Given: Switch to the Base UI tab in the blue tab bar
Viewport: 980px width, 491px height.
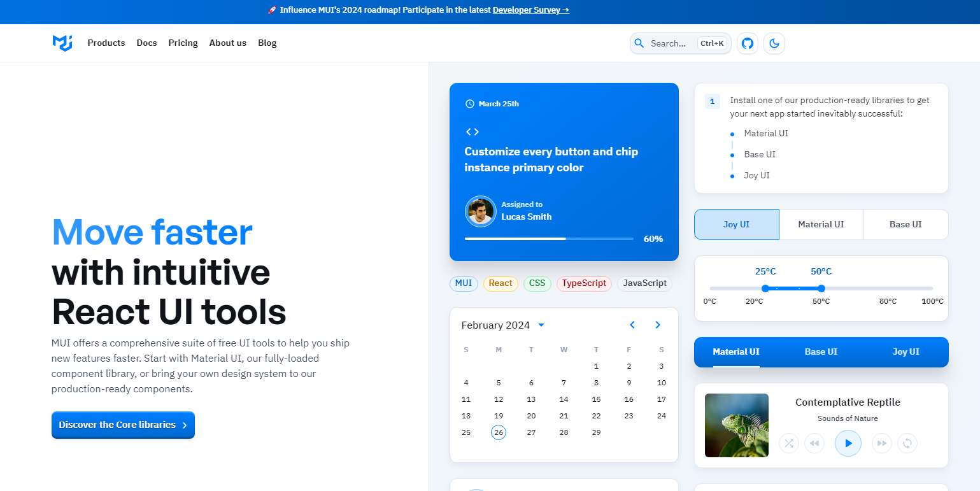Looking at the screenshot, I should [x=821, y=352].
